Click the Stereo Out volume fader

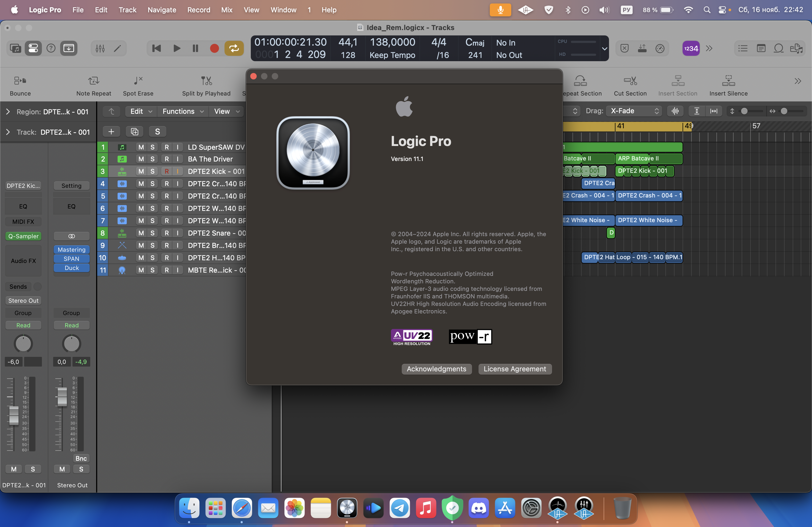pyautogui.click(x=62, y=397)
